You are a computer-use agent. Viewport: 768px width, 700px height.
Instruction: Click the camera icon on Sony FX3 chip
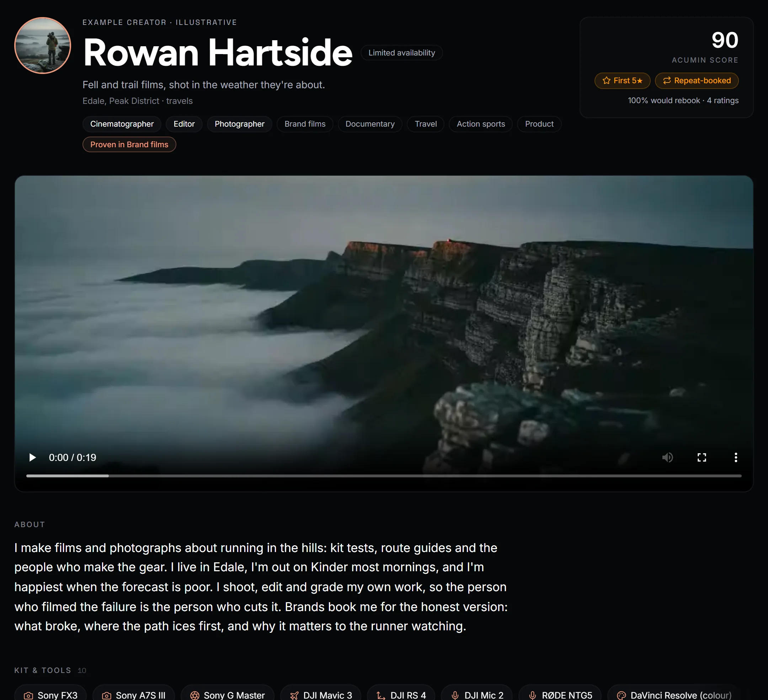28,695
